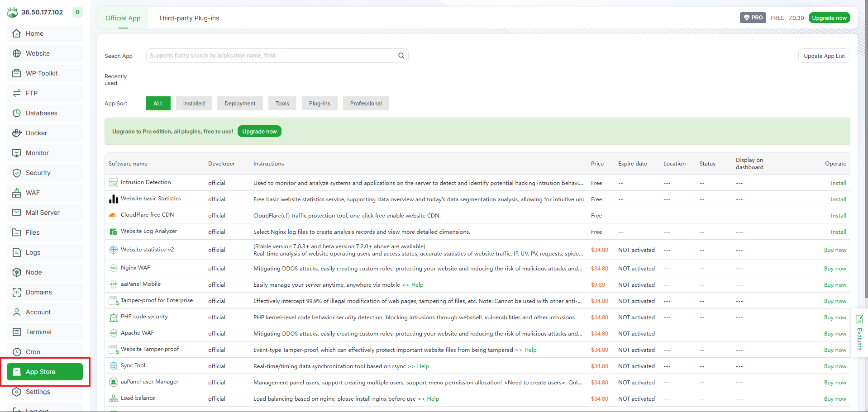
Task: Click the Settings gear icon in sidebar
Action: 17,392
